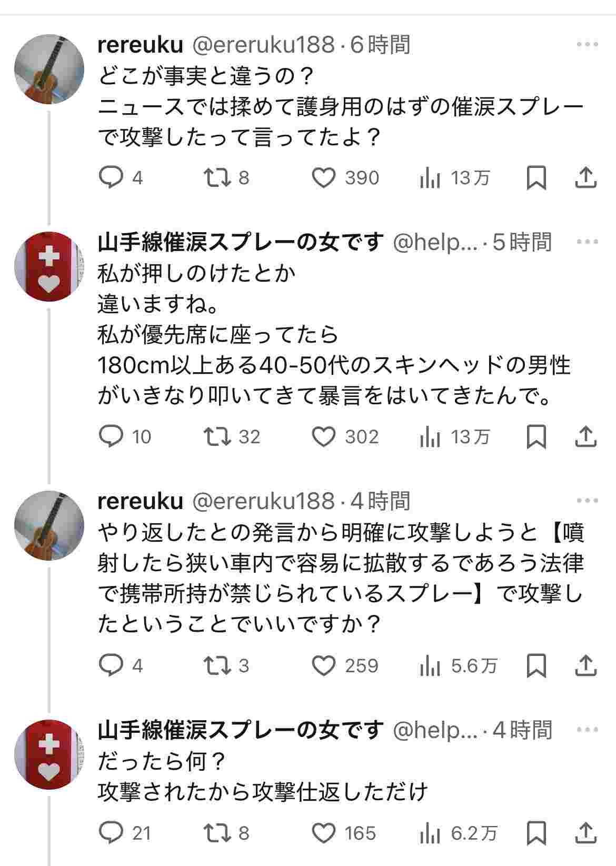Bookmark the tweet with 259 likes

[536, 666]
